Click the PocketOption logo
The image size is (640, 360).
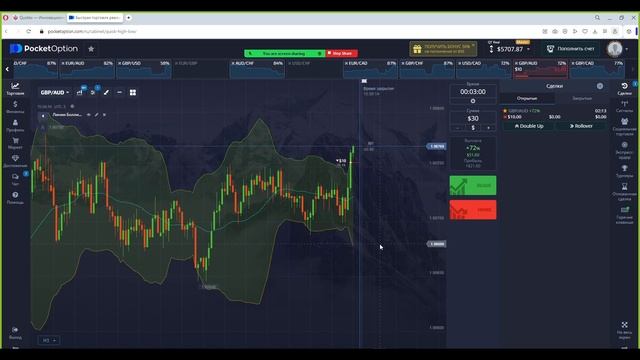pyautogui.click(x=44, y=49)
